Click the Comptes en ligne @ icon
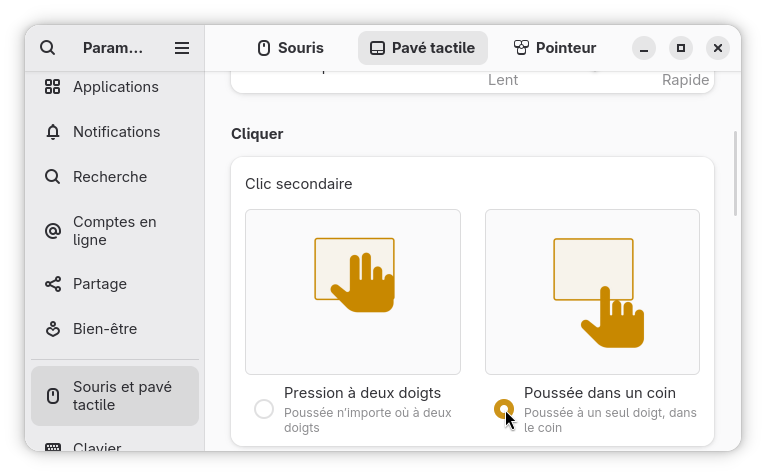 point(52,231)
